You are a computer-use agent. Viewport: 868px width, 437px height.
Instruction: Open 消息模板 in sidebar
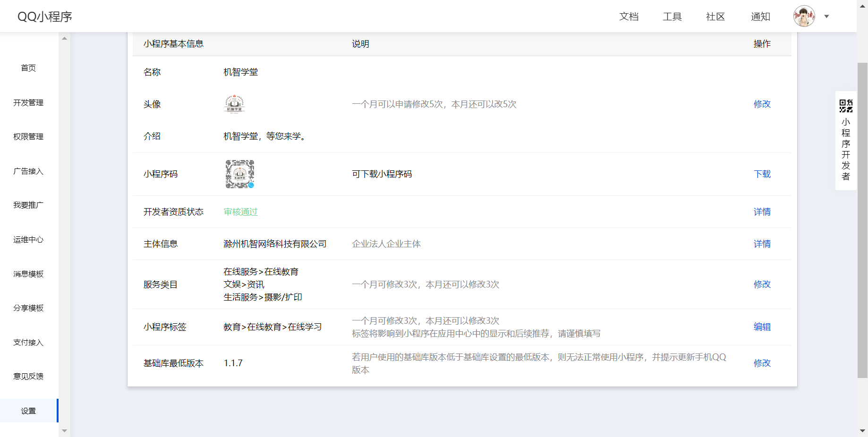[x=28, y=274]
